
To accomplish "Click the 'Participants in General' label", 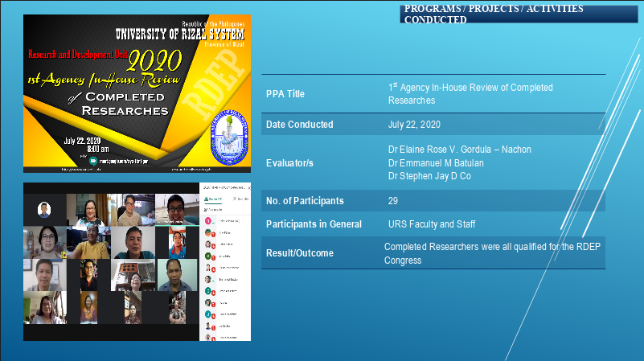I will (x=314, y=224).
